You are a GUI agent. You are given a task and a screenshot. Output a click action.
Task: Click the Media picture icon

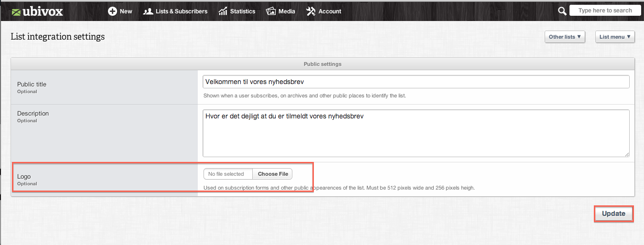(271, 11)
